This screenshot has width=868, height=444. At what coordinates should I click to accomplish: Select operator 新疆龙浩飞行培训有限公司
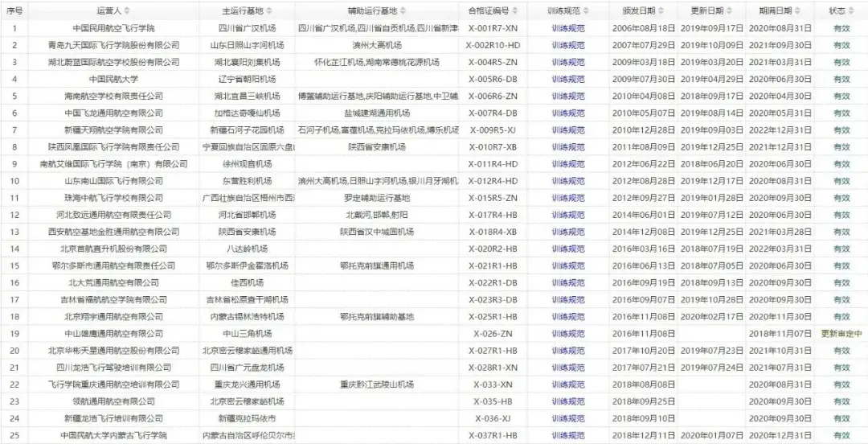click(113, 418)
